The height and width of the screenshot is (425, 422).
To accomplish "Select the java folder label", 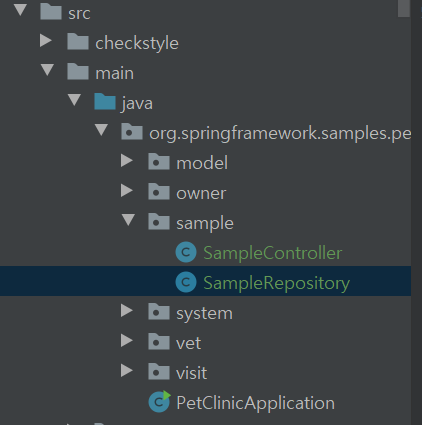I will pyautogui.click(x=137, y=103).
